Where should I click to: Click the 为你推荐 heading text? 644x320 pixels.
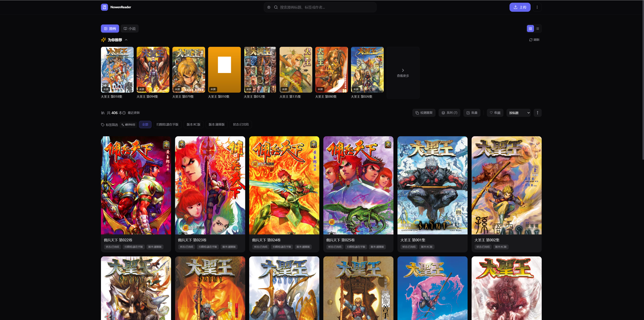pyautogui.click(x=115, y=40)
